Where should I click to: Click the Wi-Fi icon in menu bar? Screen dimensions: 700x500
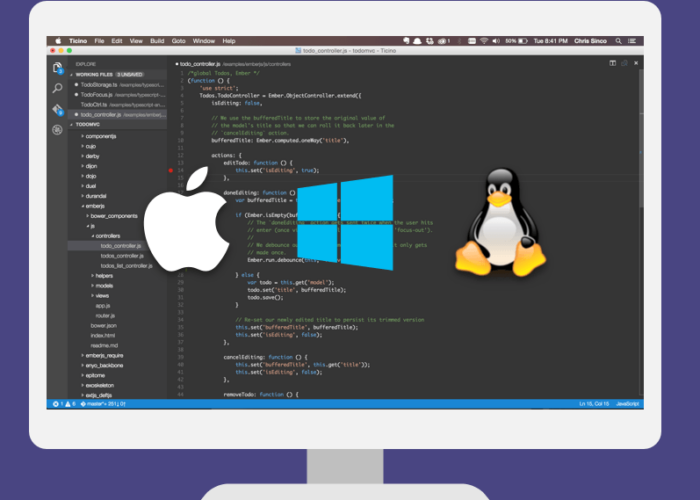click(484, 41)
